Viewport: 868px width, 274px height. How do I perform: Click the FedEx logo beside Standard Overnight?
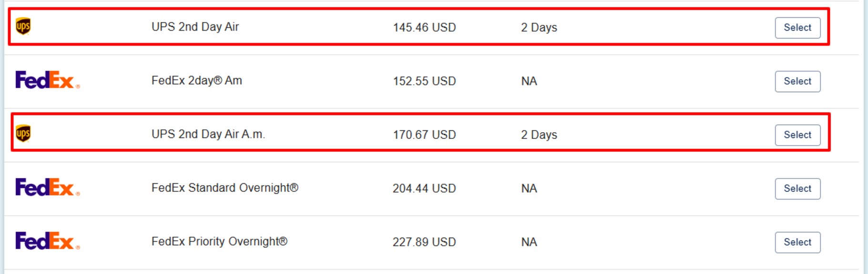pyautogui.click(x=47, y=188)
